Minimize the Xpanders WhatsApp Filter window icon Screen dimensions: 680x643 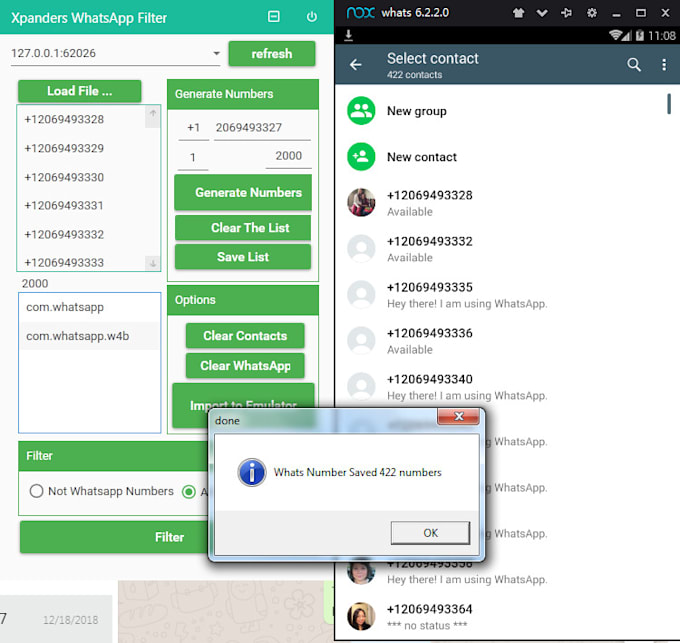point(274,16)
